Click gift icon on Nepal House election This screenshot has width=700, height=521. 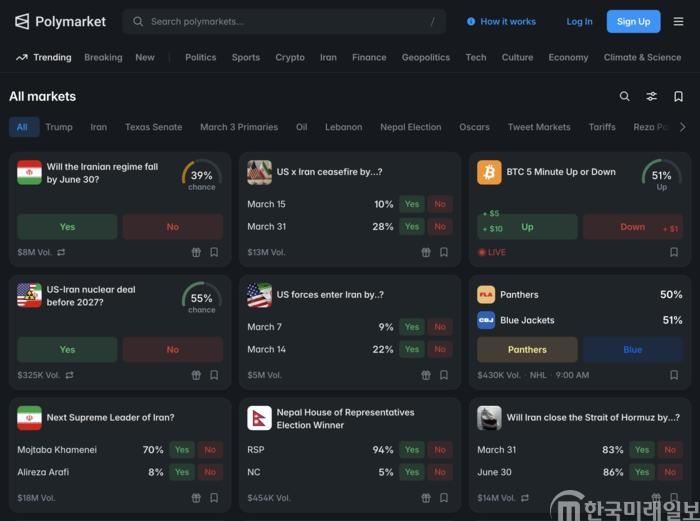point(426,498)
